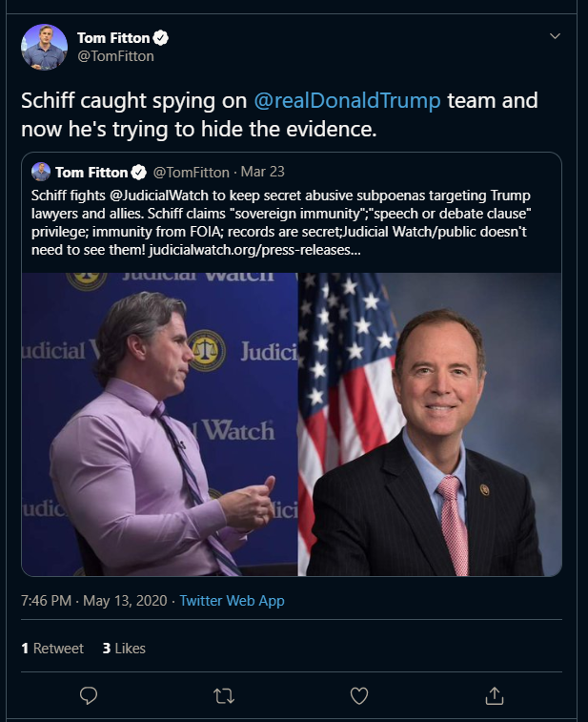View the 1 Retweet list
Viewport: 588px width, 722px height.
coord(52,649)
